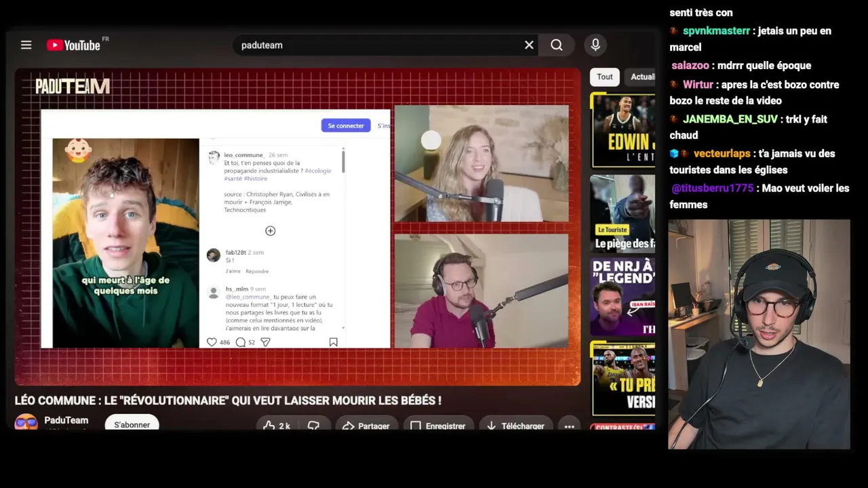The width and height of the screenshot is (868, 488).
Task: Click the leo_commune_ username in the post
Action: 243,155
